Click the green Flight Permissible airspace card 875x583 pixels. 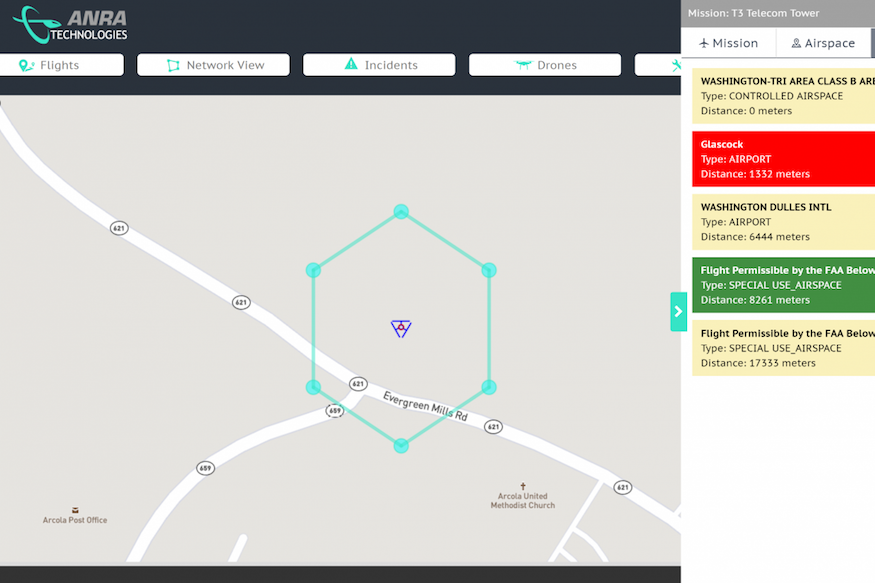(x=783, y=285)
